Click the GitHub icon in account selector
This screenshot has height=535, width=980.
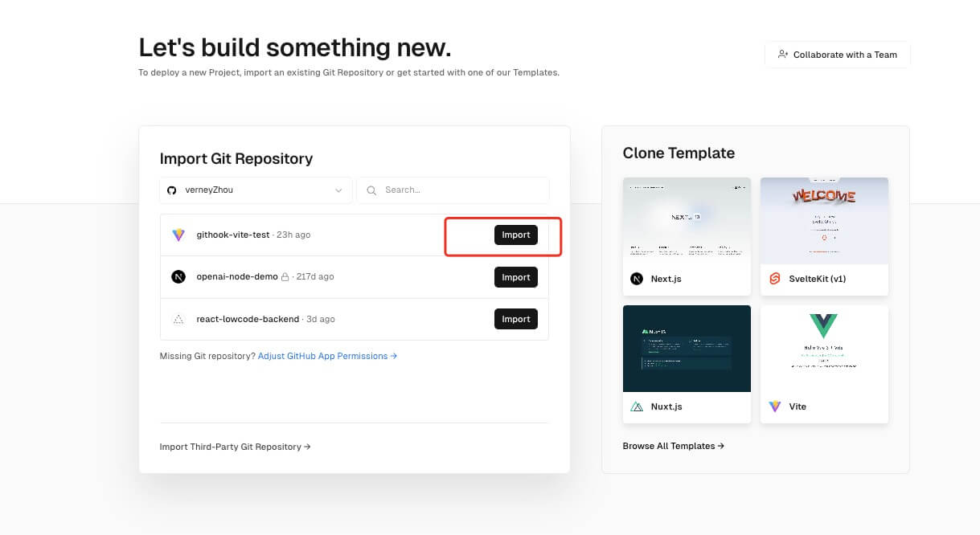(171, 190)
